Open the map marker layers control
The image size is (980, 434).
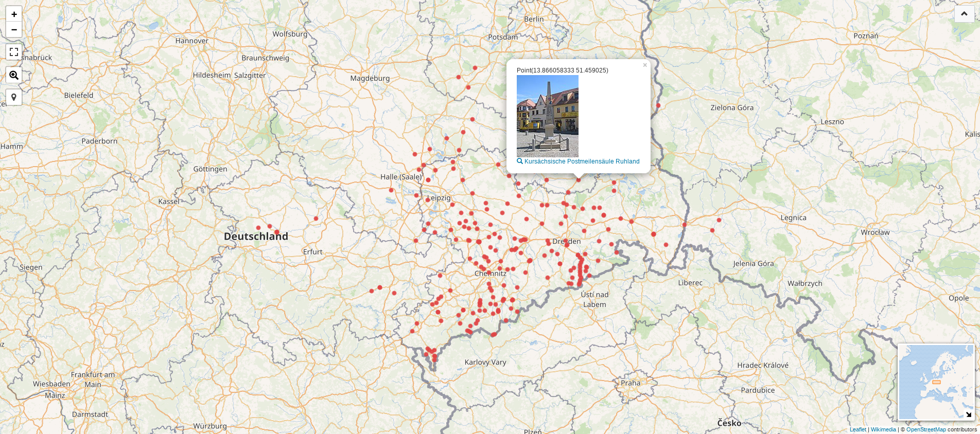pos(14,97)
